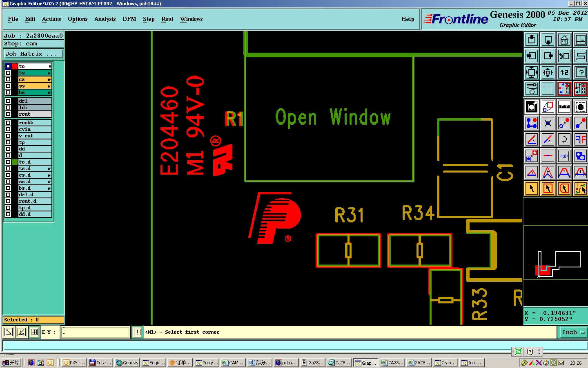The image size is (588, 368).
Task: Click the dimension measurement 4 icon
Action: point(564,156)
